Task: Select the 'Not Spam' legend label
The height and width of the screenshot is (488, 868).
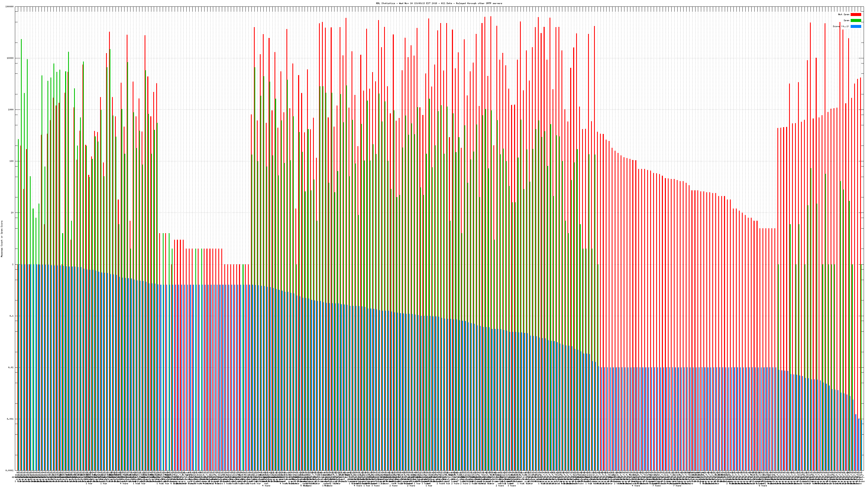Action: [844, 14]
